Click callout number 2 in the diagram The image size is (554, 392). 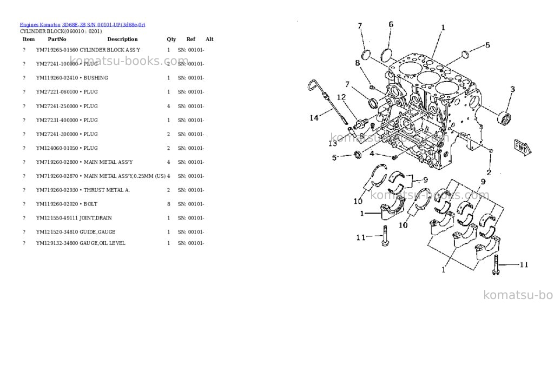(x=489, y=172)
